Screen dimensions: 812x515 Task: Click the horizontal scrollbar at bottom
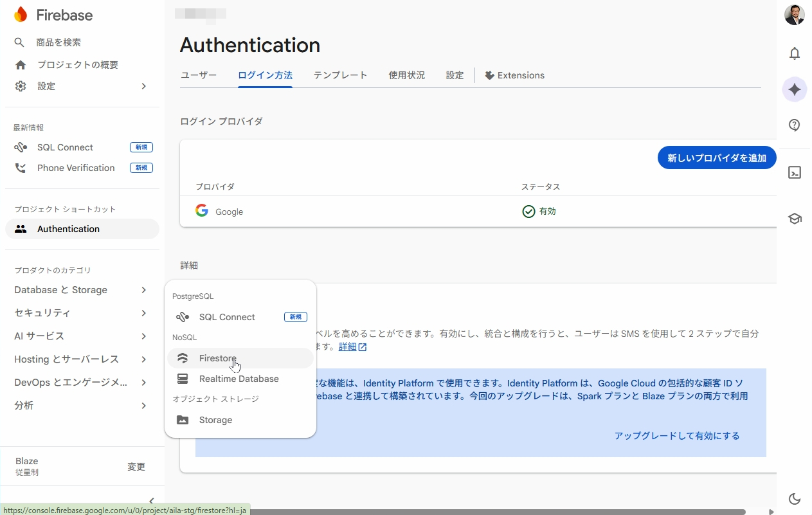click(498, 512)
